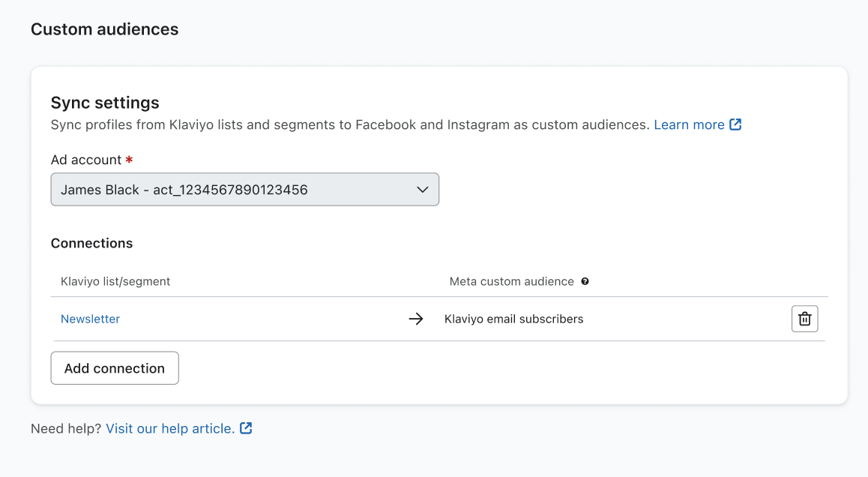
Task: Click the Custom audiences page title
Action: (104, 29)
